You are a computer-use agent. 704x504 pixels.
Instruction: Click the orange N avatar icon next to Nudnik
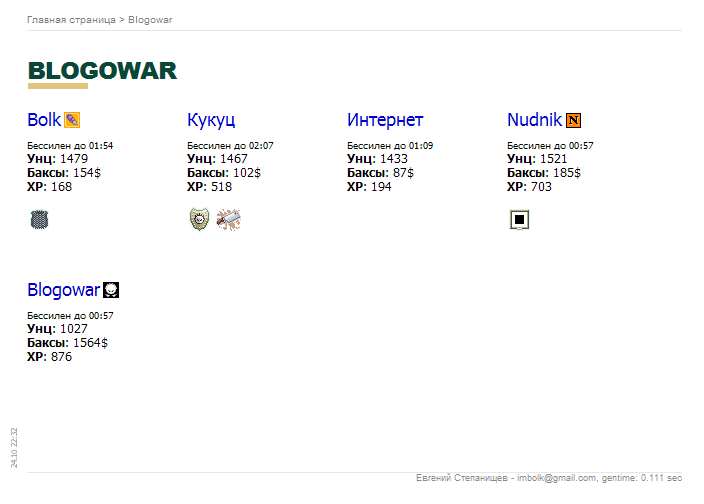[573, 120]
